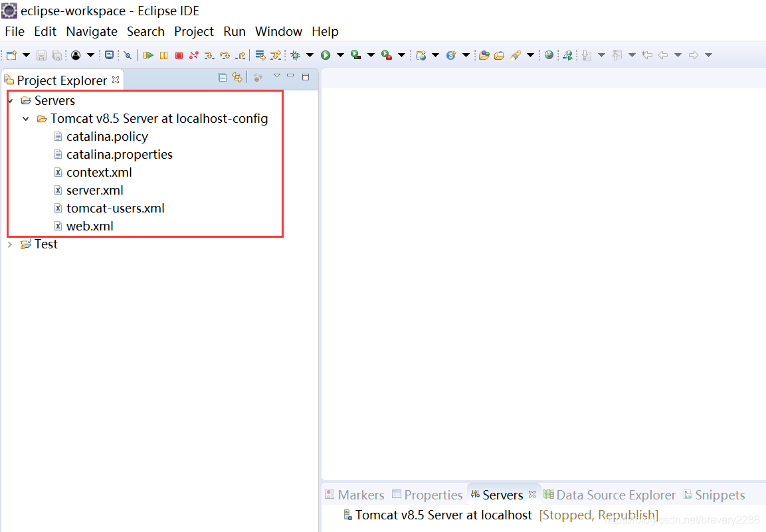The height and width of the screenshot is (532, 766).
Task: Click the red Terminate debug icon
Action: point(179,55)
